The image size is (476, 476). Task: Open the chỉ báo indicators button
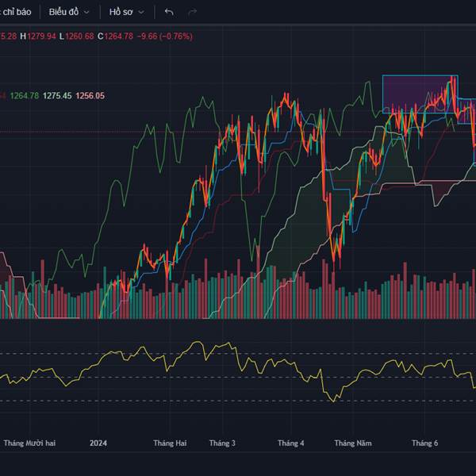click(17, 12)
